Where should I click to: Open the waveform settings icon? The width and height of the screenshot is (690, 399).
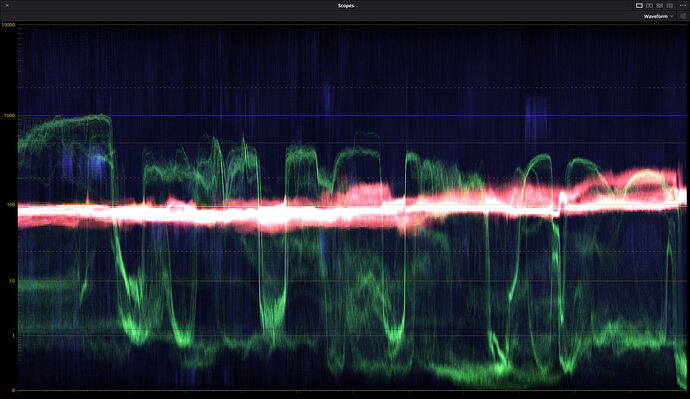(x=683, y=16)
